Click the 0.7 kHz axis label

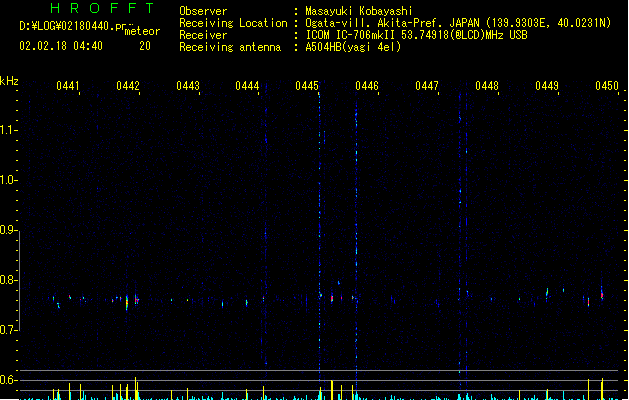pos(8,330)
